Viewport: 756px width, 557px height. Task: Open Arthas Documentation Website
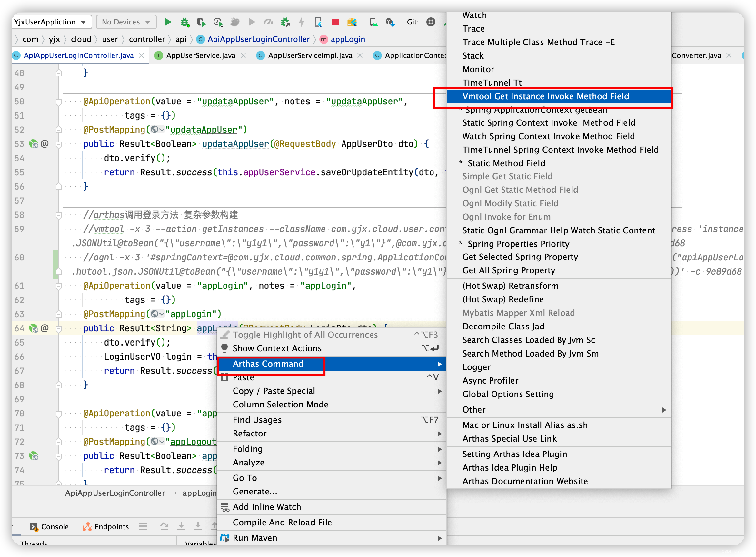pyautogui.click(x=559, y=481)
